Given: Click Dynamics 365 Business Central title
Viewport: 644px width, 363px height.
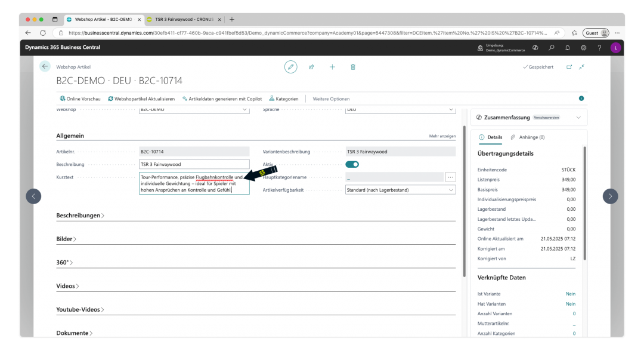Looking at the screenshot, I should (63, 47).
